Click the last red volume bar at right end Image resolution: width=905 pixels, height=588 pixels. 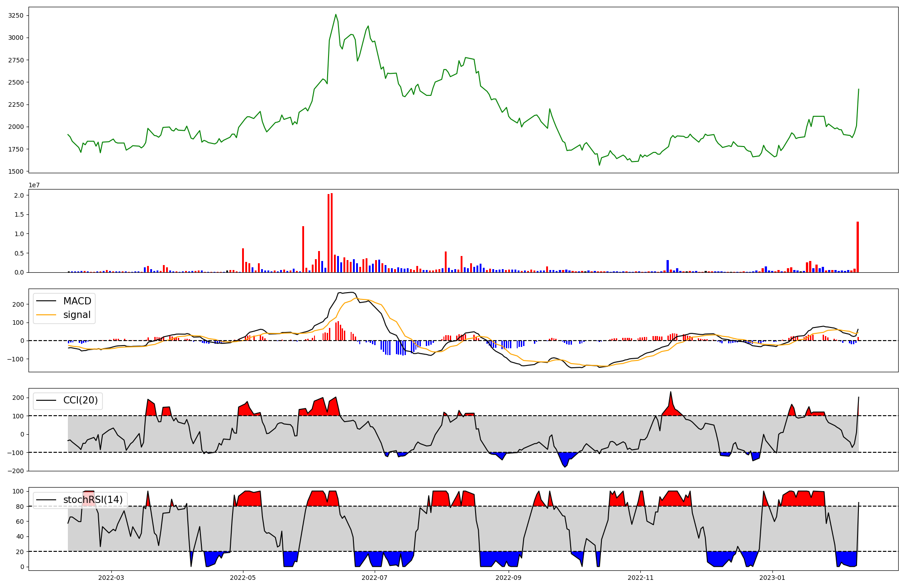[857, 247]
